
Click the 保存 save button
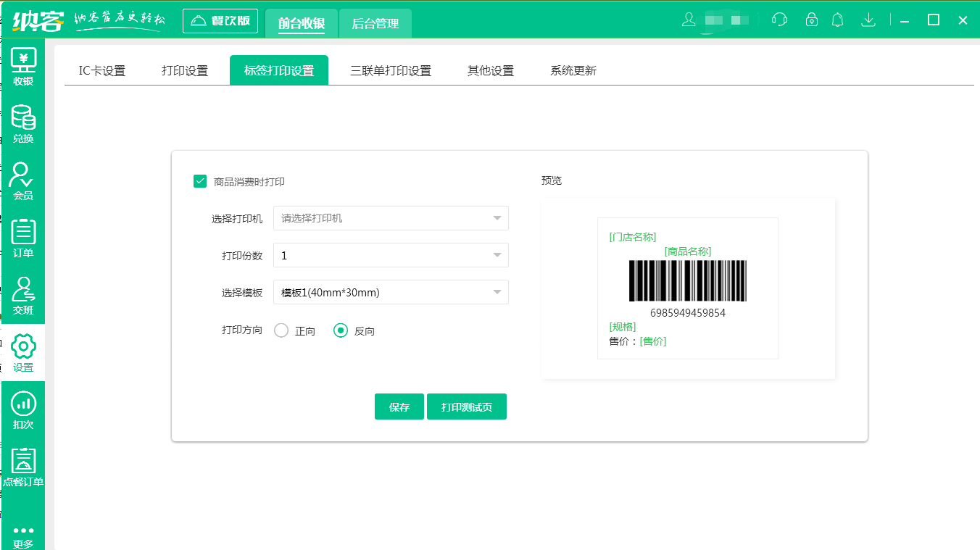point(399,407)
